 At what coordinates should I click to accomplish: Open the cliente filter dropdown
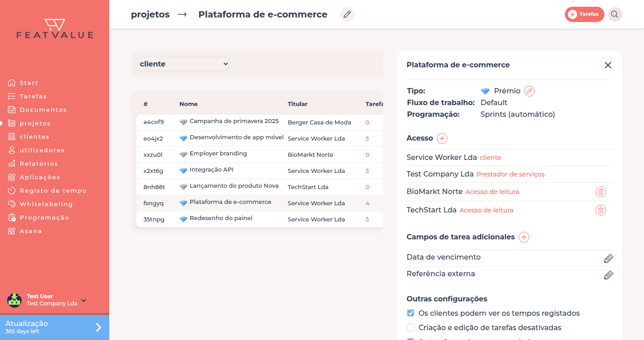coord(183,64)
